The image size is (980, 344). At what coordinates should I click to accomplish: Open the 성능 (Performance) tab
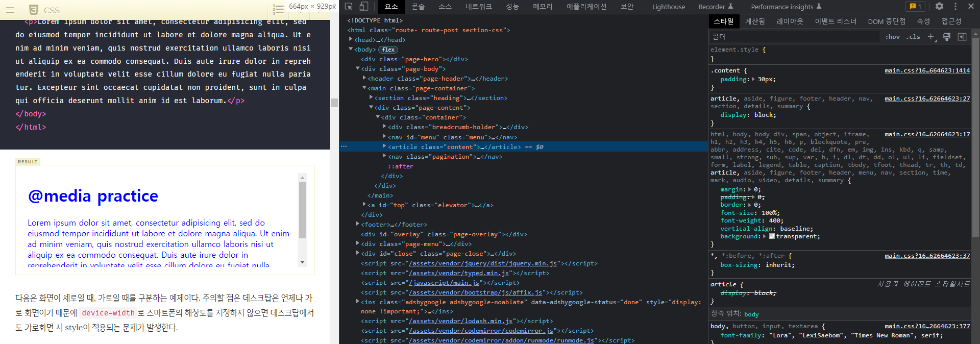coord(512,7)
